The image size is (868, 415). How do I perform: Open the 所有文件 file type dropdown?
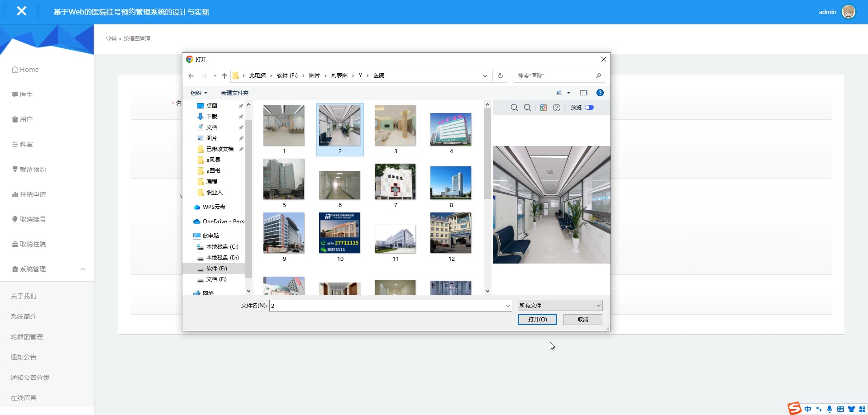click(560, 306)
